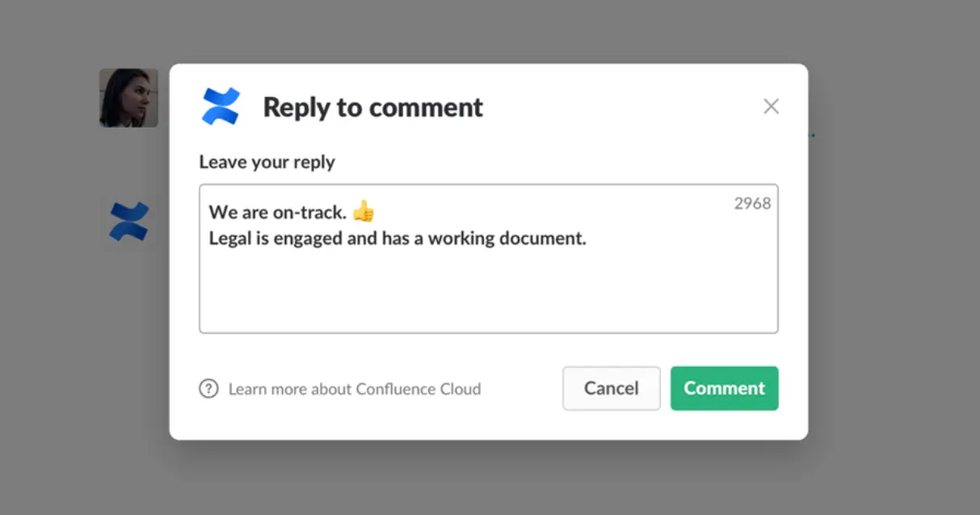This screenshot has width=980, height=515.
Task: Click the 2968 remaining character counter
Action: point(752,204)
